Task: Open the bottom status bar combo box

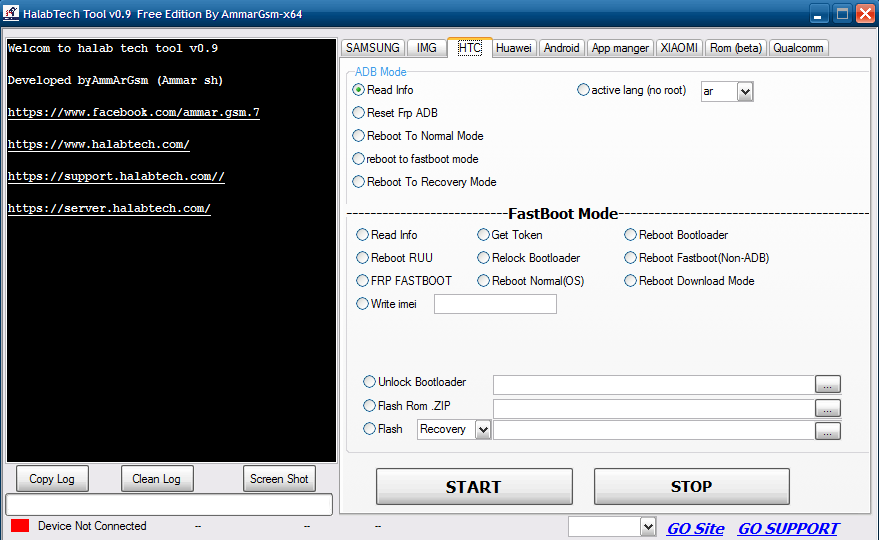Action: (x=646, y=527)
